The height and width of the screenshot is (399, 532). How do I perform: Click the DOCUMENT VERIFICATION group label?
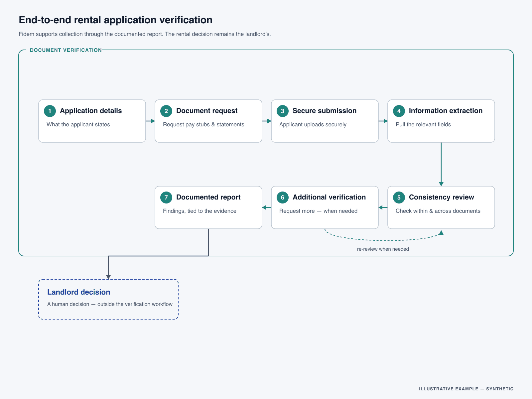coord(66,50)
